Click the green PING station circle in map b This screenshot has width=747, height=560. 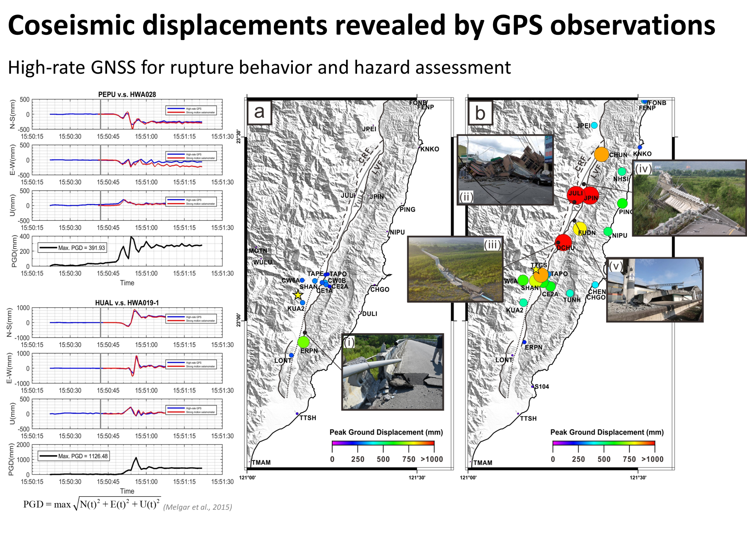point(622,203)
